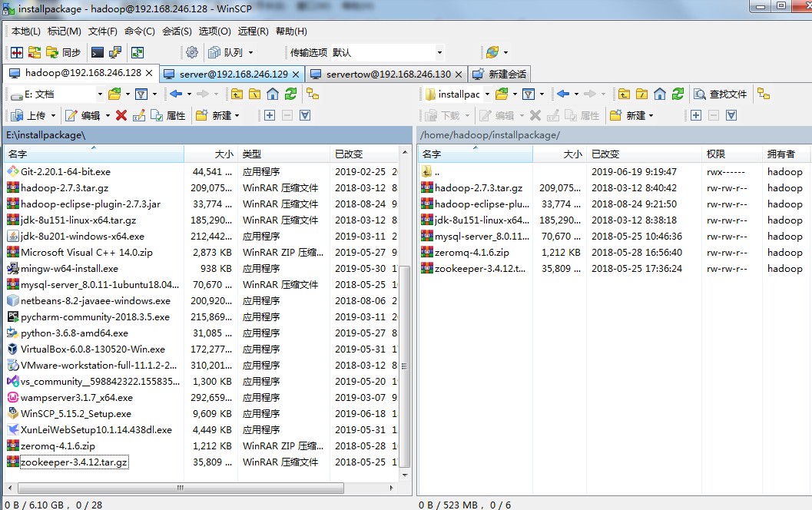Select remote file zeromq-4.1.6.zip
Image resolution: width=812 pixels, height=510 pixels.
[472, 253]
